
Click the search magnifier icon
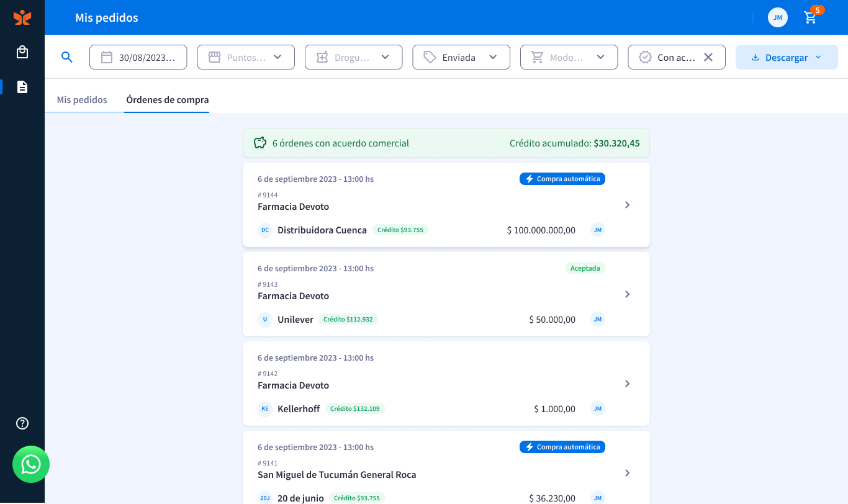(67, 57)
